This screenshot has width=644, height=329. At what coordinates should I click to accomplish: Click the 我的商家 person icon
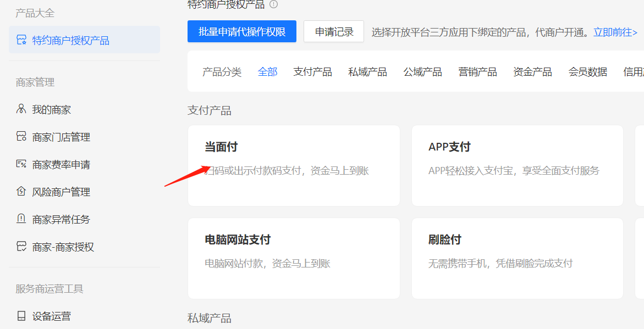tap(21, 109)
